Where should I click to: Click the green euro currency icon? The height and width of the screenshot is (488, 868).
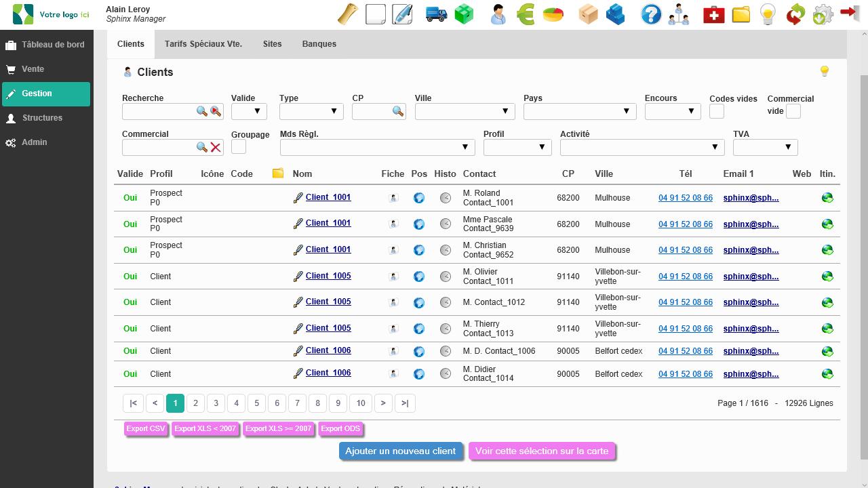point(526,14)
